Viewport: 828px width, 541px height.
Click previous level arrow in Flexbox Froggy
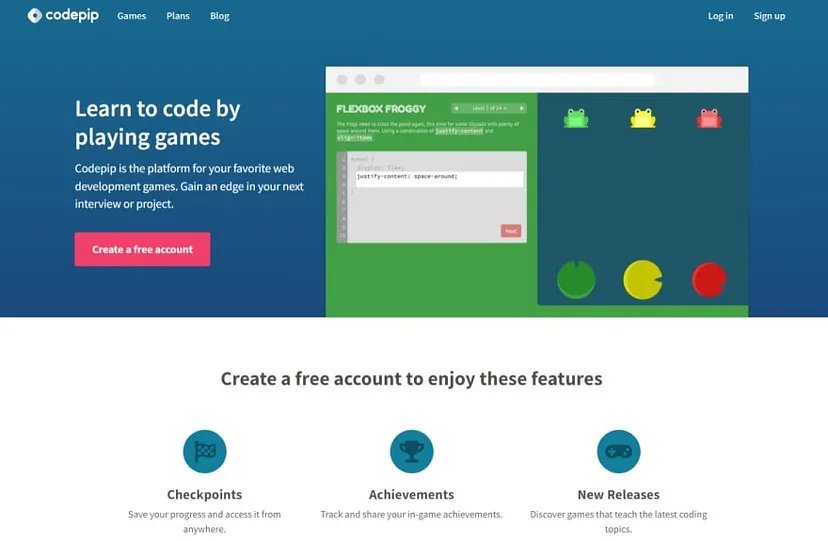456,108
